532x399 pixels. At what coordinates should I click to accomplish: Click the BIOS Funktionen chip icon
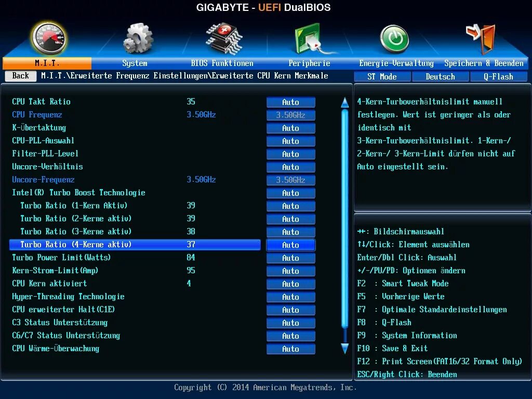coord(224,38)
